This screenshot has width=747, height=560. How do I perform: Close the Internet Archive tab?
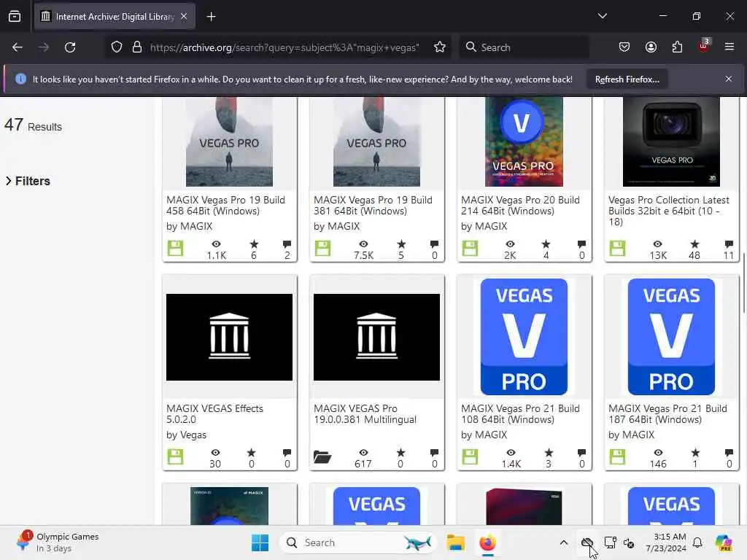point(184,16)
